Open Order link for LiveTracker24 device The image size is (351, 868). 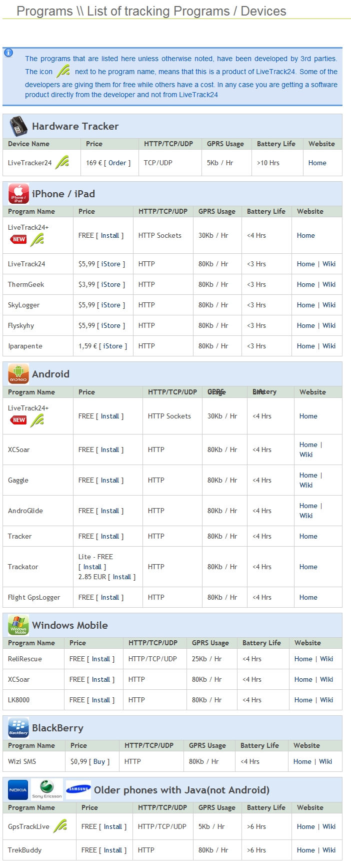coord(117,163)
